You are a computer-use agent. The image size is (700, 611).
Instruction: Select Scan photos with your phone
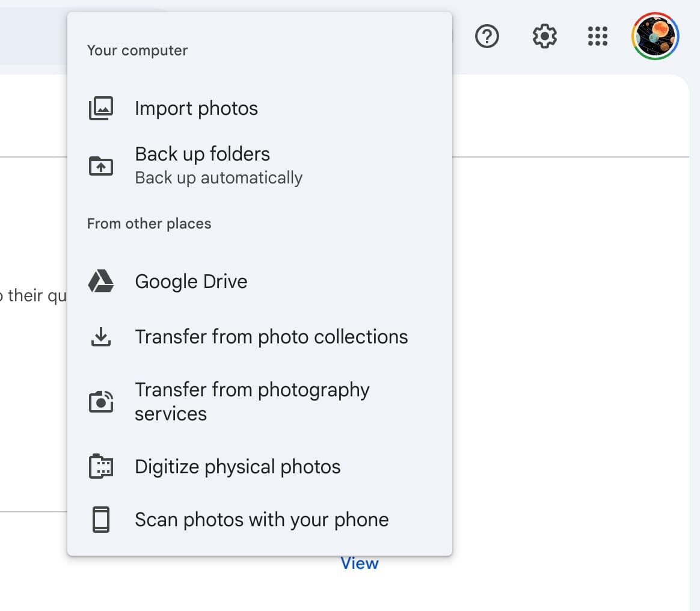coord(262,519)
